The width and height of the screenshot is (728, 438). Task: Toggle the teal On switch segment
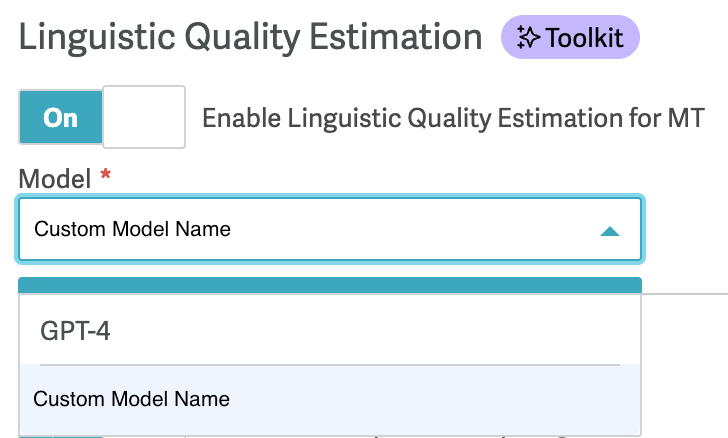coord(60,118)
